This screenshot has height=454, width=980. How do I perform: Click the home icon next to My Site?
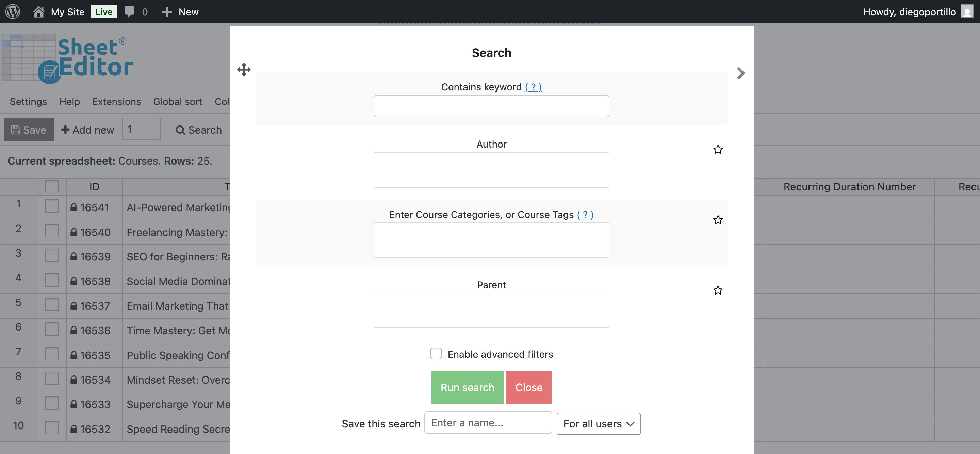(x=38, y=12)
